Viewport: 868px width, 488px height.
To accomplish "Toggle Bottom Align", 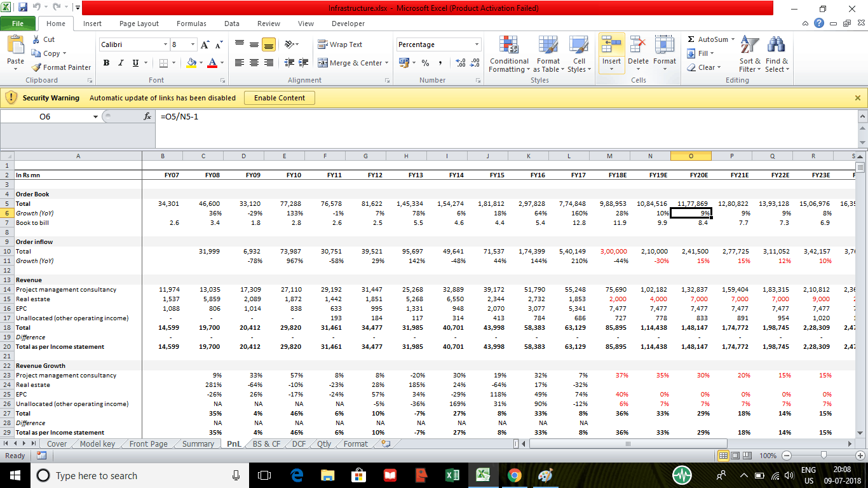I will click(268, 44).
